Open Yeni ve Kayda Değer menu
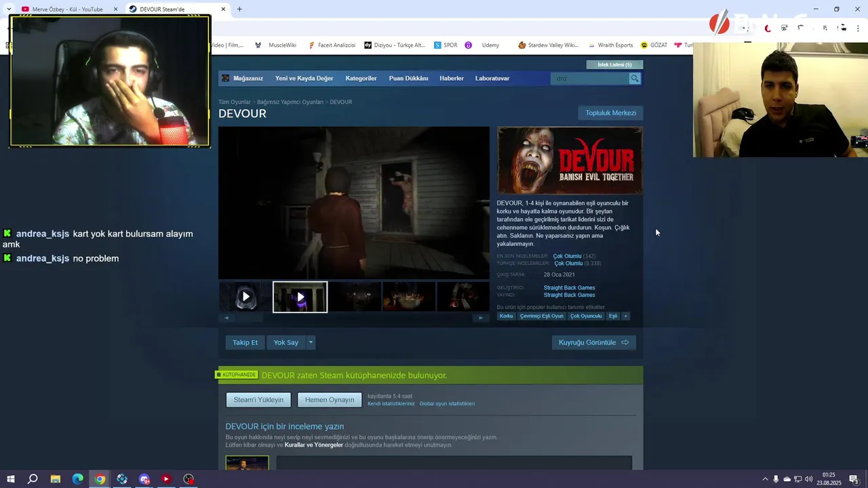 click(x=304, y=79)
